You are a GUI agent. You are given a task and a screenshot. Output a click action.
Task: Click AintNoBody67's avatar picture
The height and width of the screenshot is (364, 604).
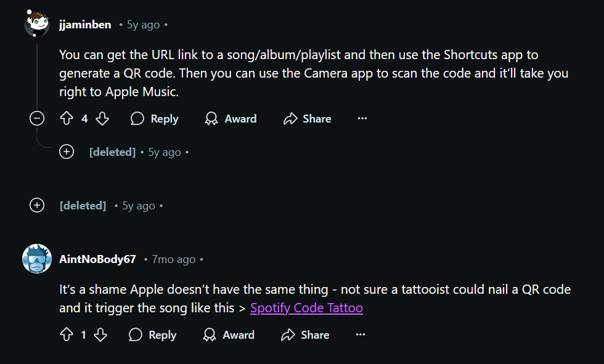36,259
